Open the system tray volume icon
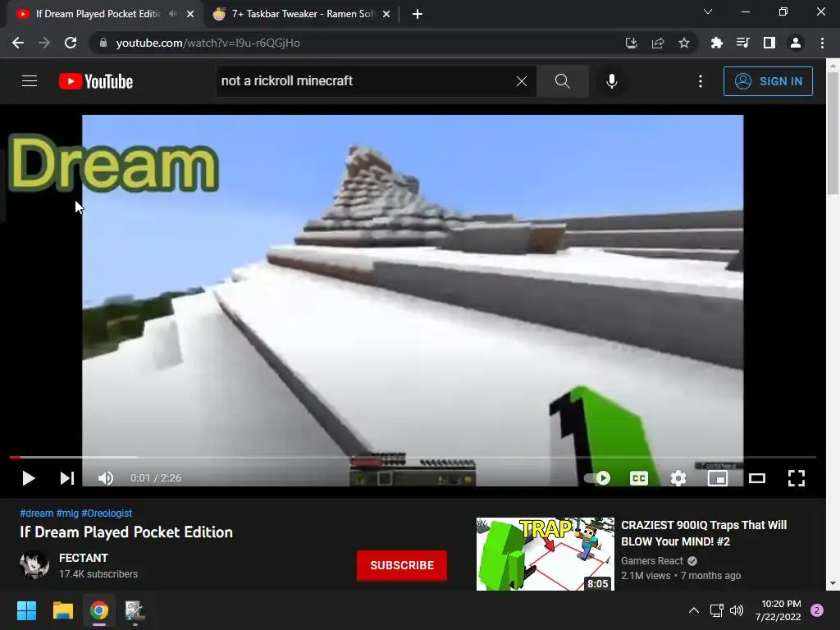The image size is (840, 630). pyautogui.click(x=737, y=610)
